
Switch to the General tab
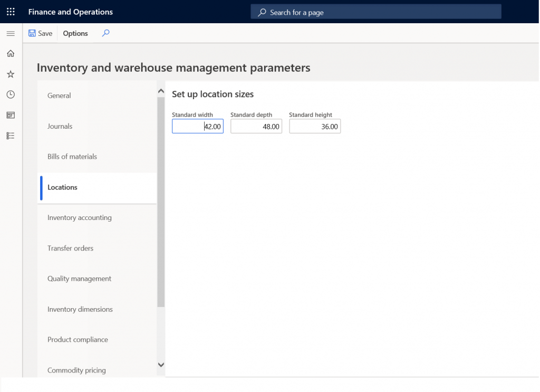(x=59, y=95)
